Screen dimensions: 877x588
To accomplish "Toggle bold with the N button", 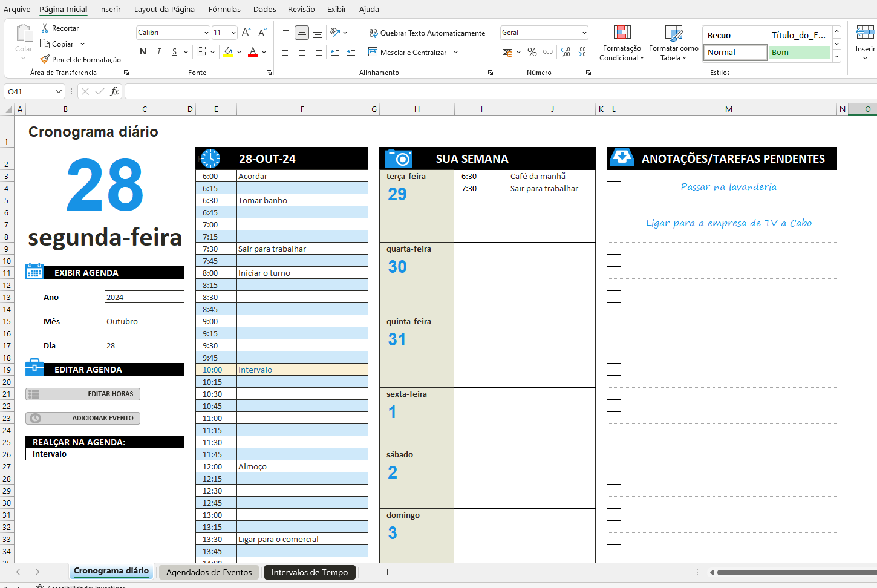I will (x=143, y=52).
